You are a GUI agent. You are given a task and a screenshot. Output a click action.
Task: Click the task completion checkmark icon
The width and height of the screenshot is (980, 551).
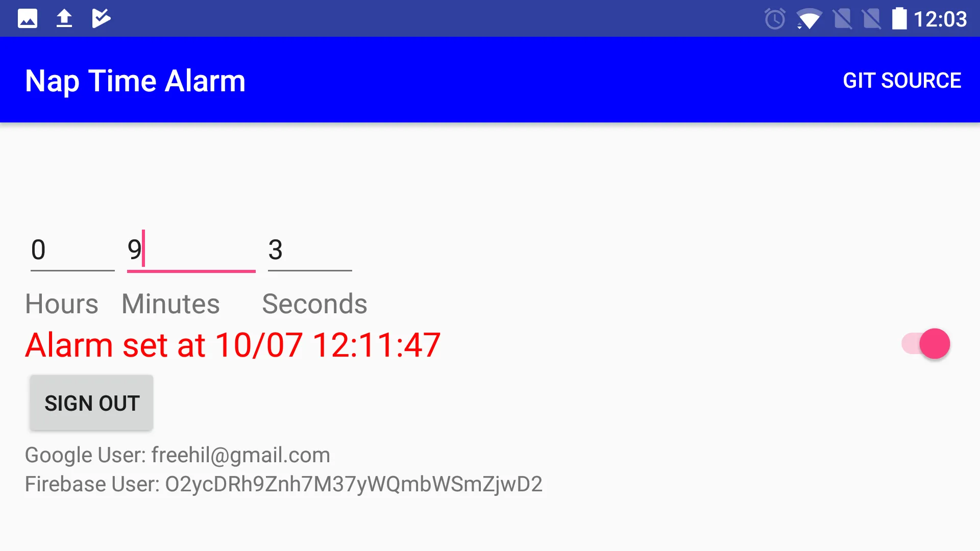[102, 18]
